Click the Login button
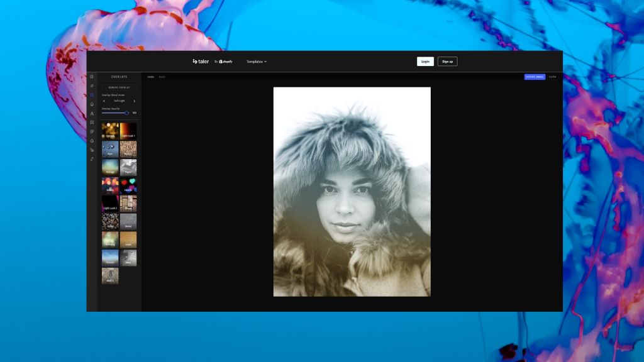This screenshot has height=362, width=644. coord(425,62)
